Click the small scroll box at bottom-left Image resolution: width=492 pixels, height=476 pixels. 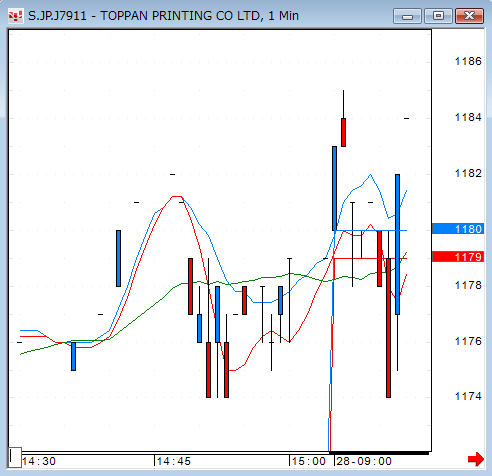click(x=15, y=458)
